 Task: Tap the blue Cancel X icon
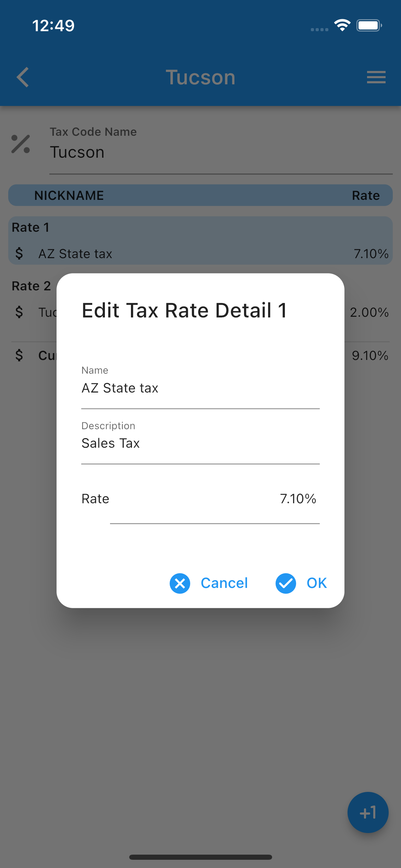coord(180,583)
